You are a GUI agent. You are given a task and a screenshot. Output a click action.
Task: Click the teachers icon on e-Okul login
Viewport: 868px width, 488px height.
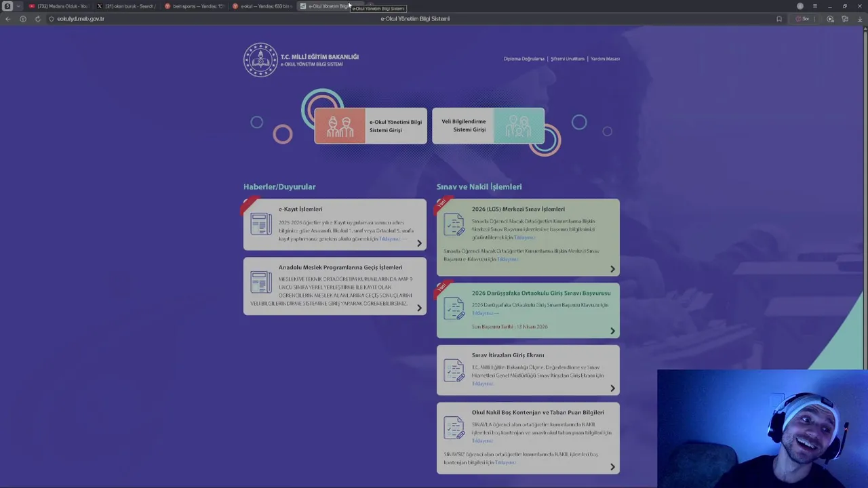340,126
